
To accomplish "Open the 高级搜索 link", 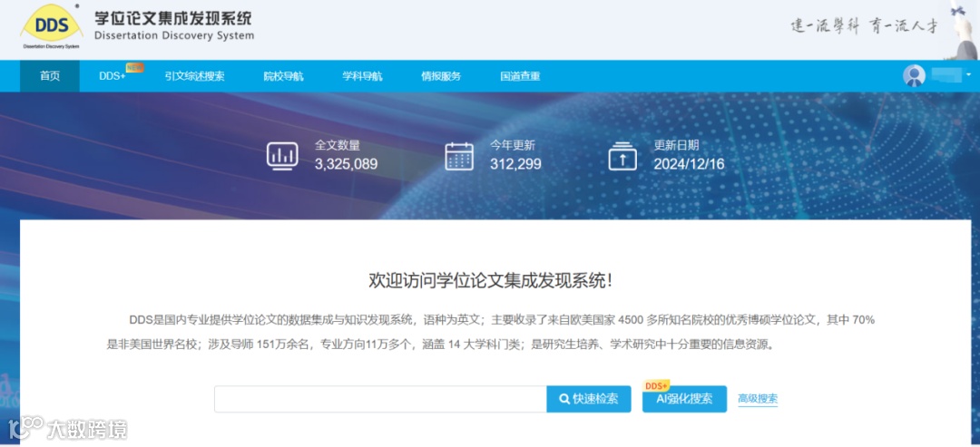I will click(x=758, y=399).
